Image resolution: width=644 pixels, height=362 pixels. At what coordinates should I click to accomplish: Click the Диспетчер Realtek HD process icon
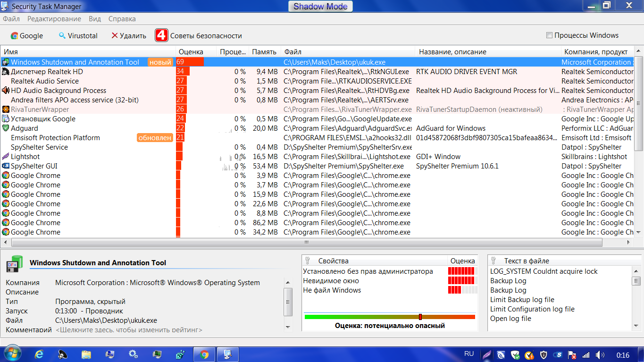[x=6, y=72]
